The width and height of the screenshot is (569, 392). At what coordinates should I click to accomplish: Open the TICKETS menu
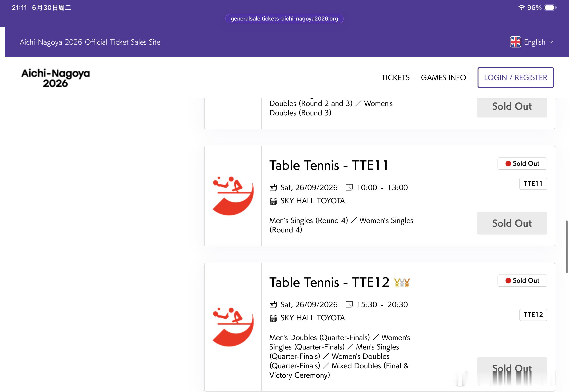tap(395, 78)
